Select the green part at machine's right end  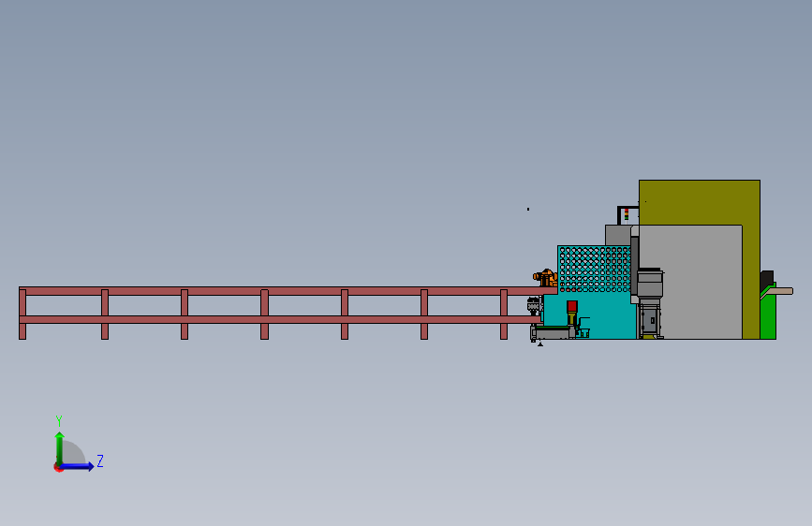tap(768, 315)
